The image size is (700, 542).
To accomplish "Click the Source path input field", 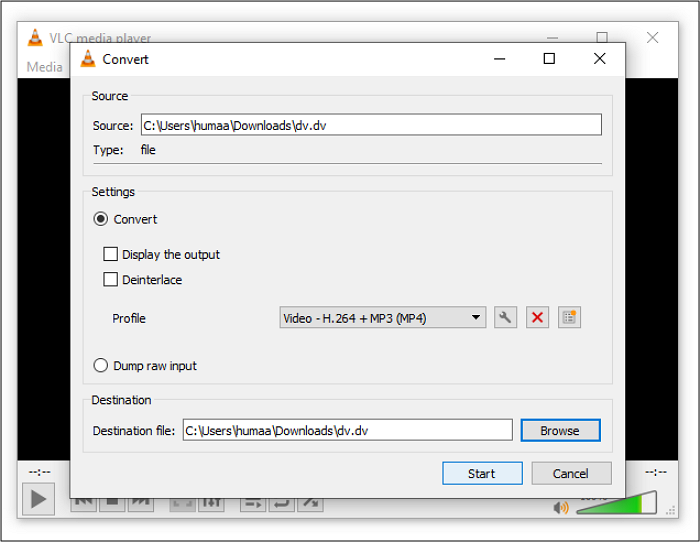I will coord(371,125).
